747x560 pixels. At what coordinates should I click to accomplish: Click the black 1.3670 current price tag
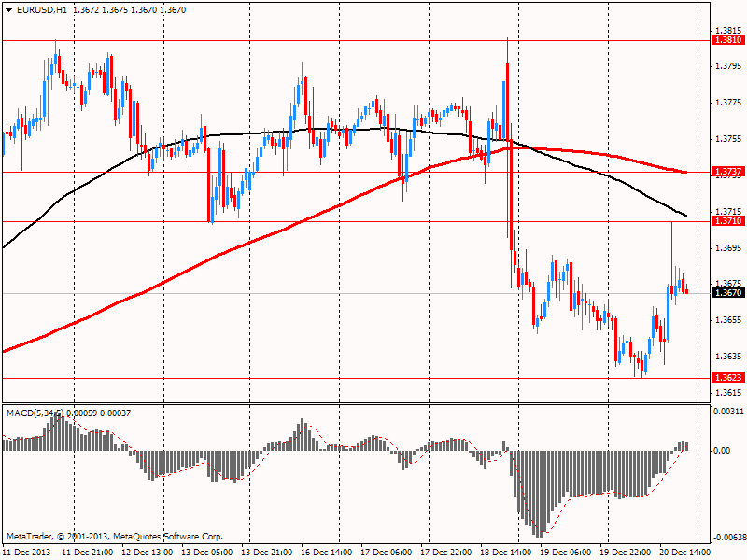[727, 293]
